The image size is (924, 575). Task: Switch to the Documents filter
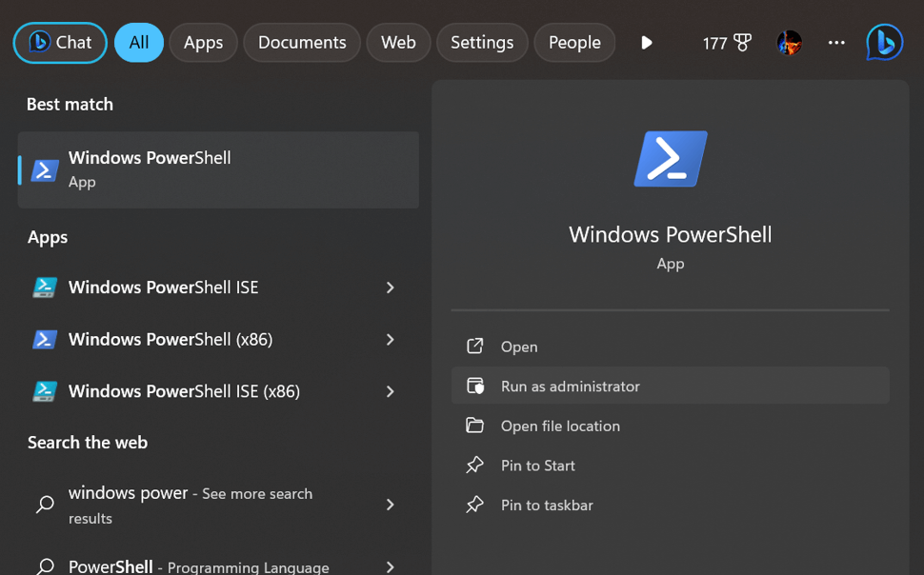tap(302, 43)
